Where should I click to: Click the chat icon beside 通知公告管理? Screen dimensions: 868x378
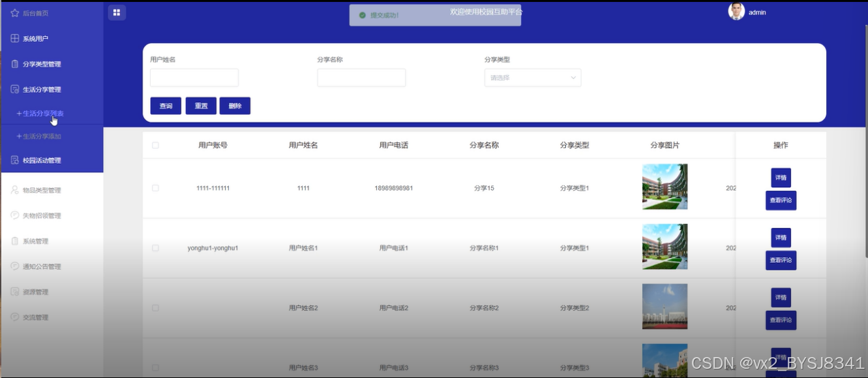click(14, 266)
